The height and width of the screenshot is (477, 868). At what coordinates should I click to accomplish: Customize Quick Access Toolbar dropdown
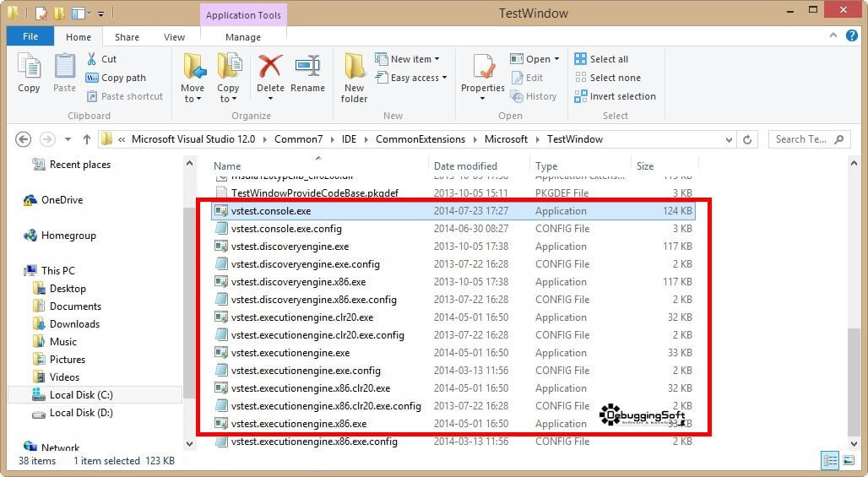(x=100, y=14)
